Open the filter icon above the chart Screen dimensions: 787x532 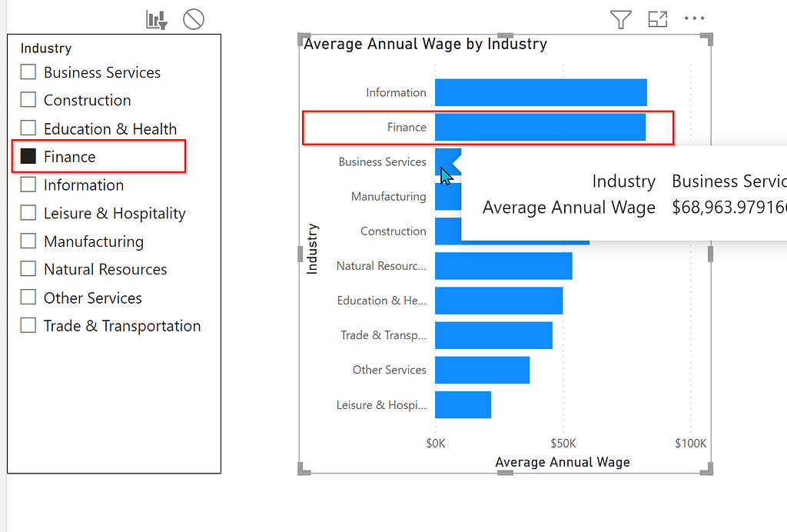[x=620, y=18]
